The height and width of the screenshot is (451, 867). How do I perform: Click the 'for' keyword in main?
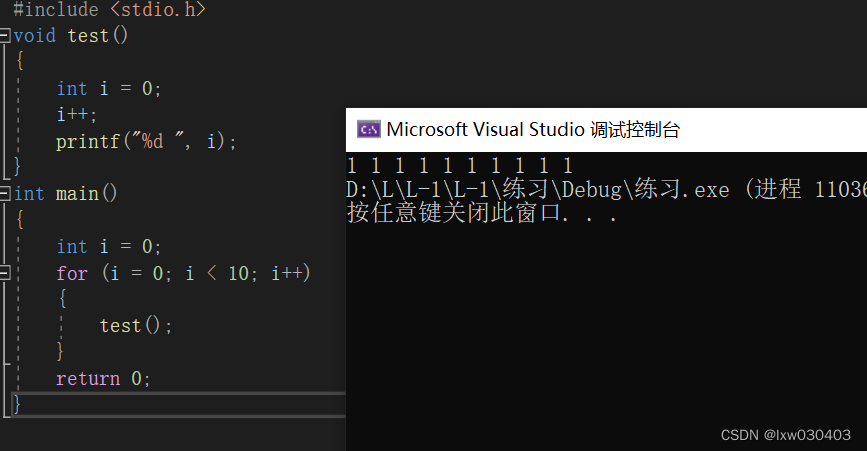click(x=72, y=273)
